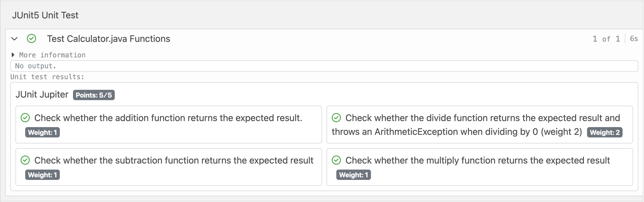Click the Weight: 2 badge
644x202 pixels.
pyautogui.click(x=605, y=132)
